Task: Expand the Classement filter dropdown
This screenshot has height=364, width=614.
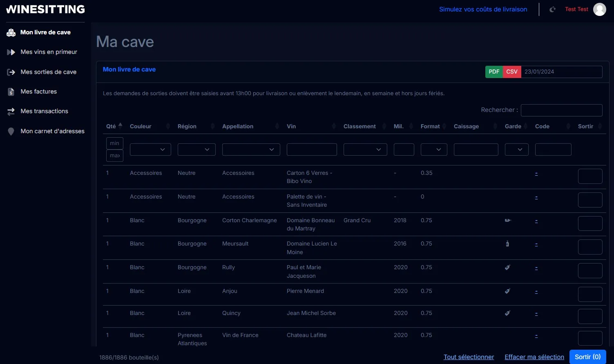Action: pos(365,150)
